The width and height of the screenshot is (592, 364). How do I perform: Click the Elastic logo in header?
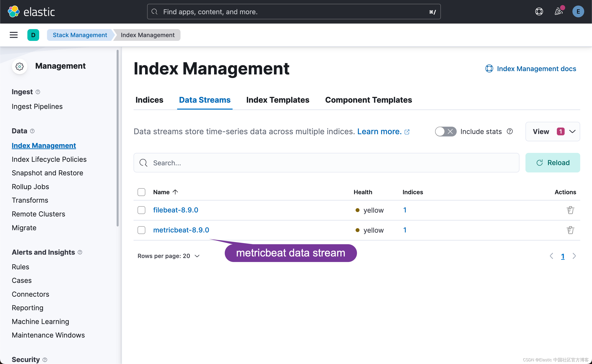31,12
